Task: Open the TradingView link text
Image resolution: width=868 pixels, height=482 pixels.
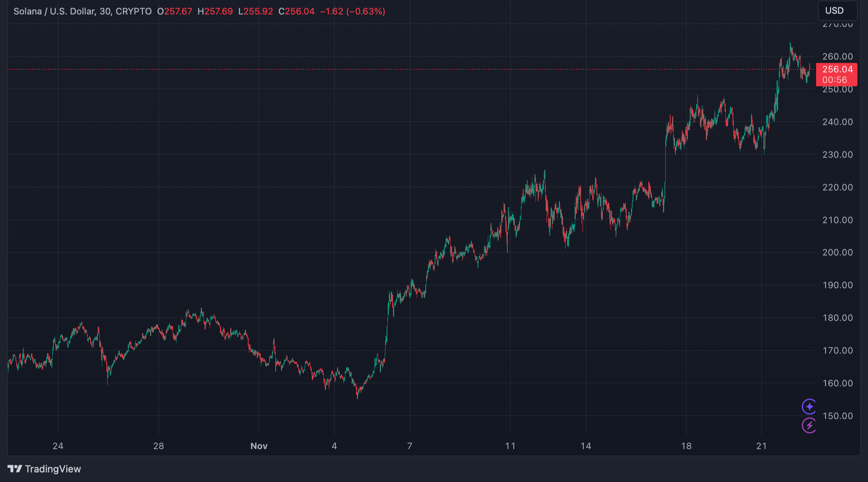Action: coord(53,469)
